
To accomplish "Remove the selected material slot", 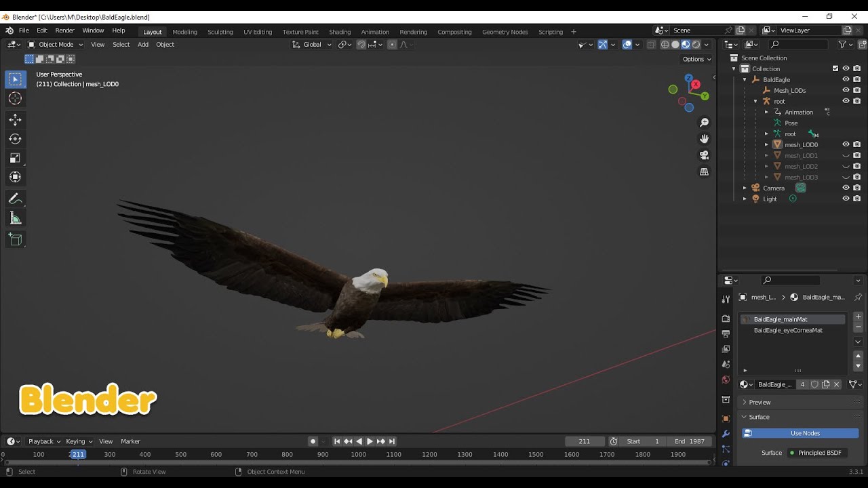I will point(858,327).
